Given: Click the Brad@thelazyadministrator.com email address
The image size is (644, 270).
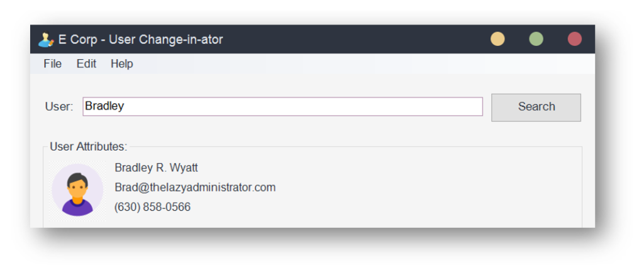Looking at the screenshot, I should pyautogui.click(x=195, y=188).
